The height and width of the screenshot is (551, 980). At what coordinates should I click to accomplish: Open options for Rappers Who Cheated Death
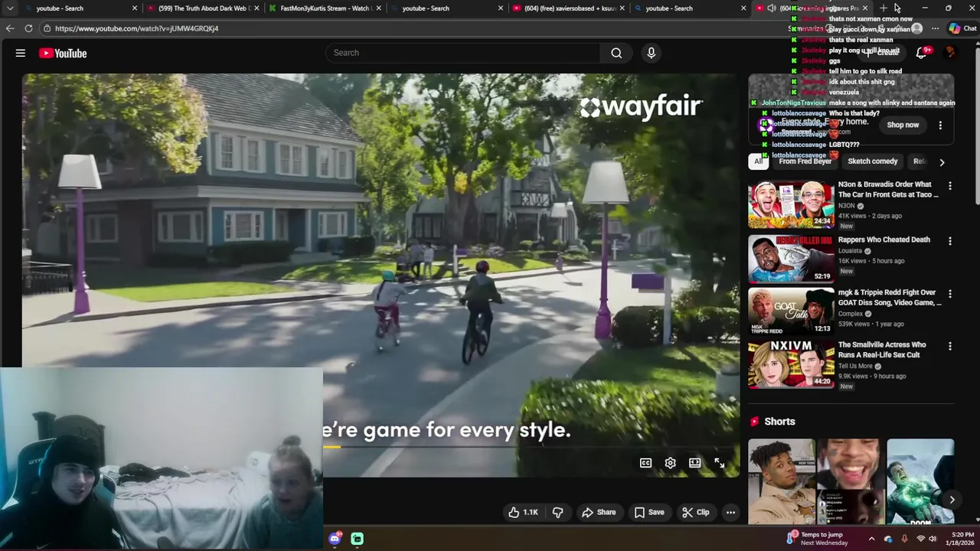click(950, 240)
